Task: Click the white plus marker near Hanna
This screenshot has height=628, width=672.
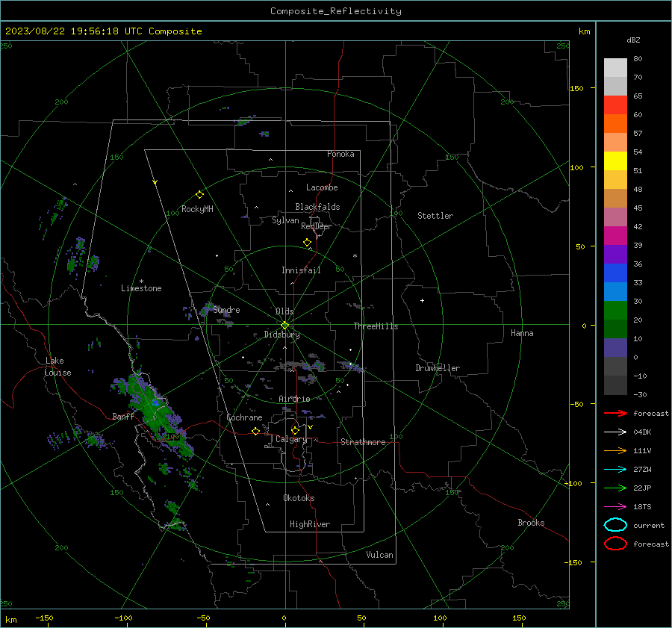Action: pyautogui.click(x=422, y=300)
